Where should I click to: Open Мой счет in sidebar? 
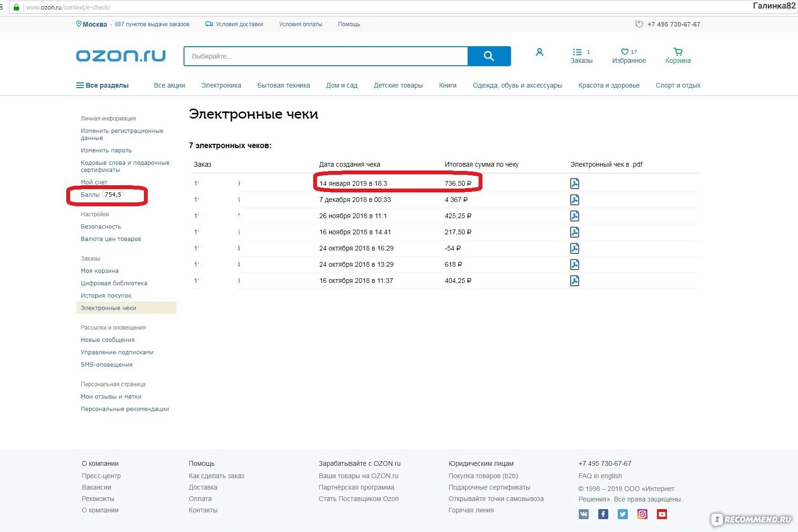(94, 182)
